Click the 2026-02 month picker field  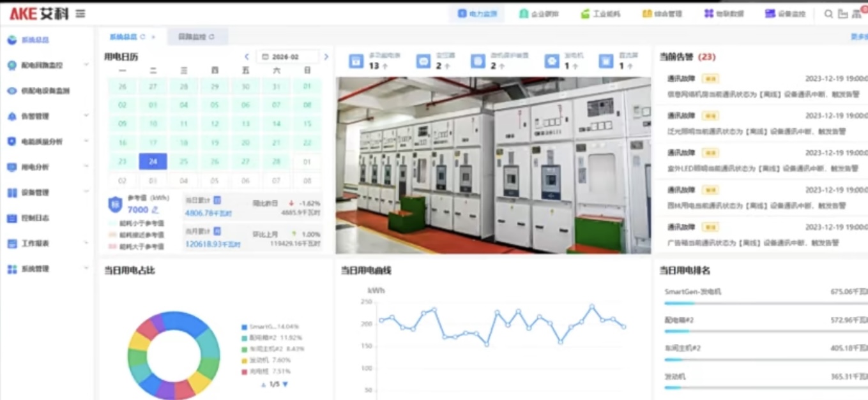[x=287, y=57]
